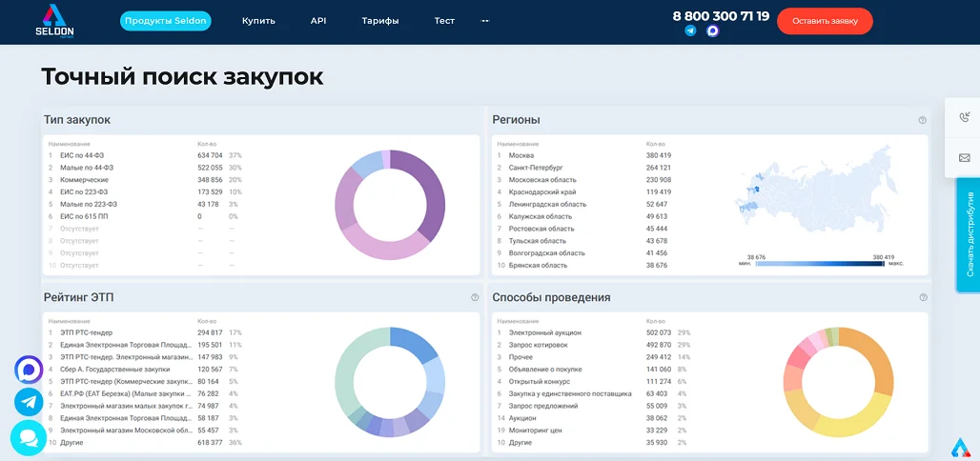Open Тест menu item
This screenshot has width=980, height=461.
444,21
